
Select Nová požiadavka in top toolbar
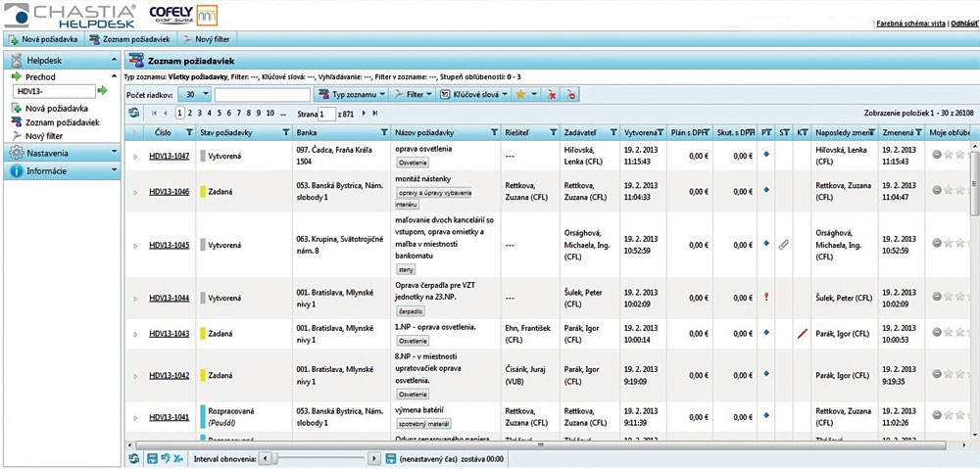pos(42,40)
